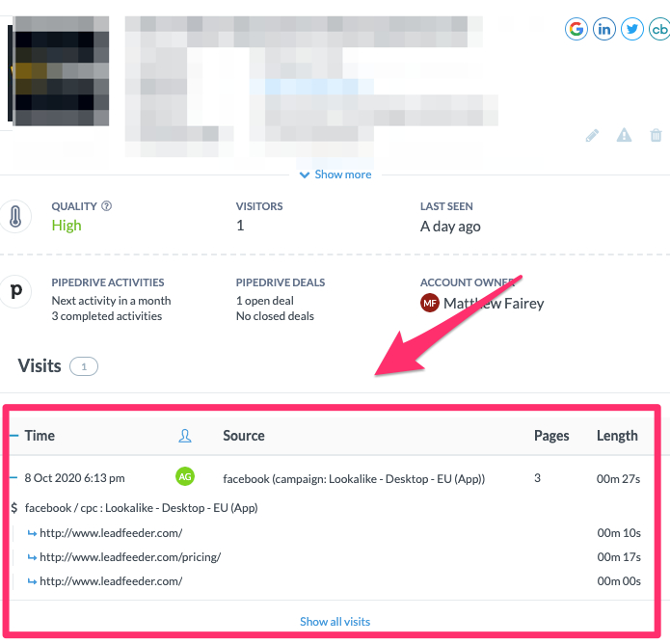Collapse the 8 Oct 2020 visit row
The width and height of the screenshot is (670, 644).
click(14, 478)
